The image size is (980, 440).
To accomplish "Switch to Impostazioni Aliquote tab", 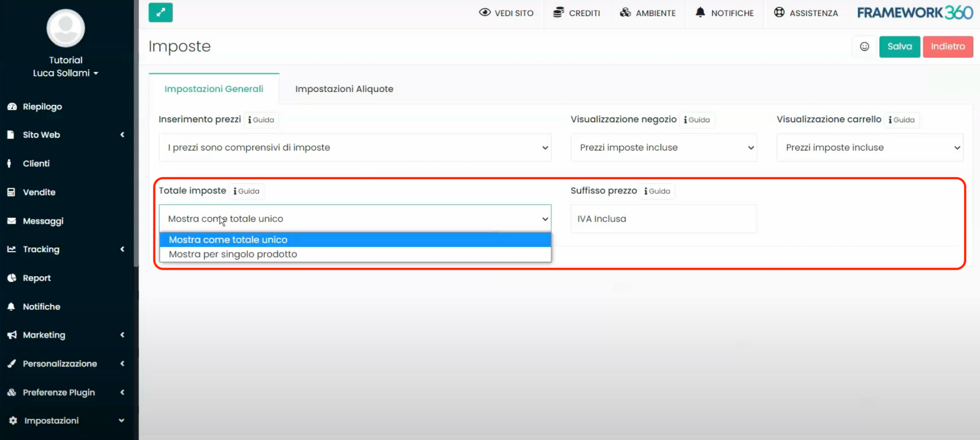I will click(344, 89).
